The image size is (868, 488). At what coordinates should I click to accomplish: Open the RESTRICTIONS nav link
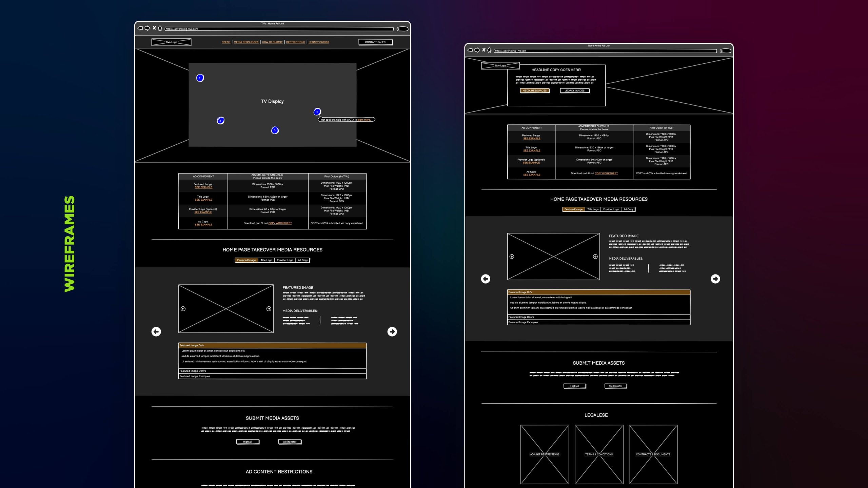(x=295, y=42)
